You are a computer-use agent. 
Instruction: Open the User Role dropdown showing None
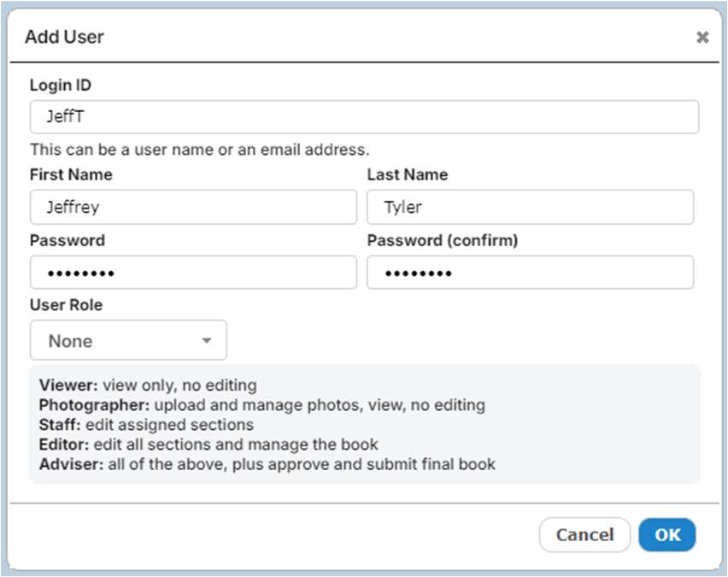click(x=128, y=340)
